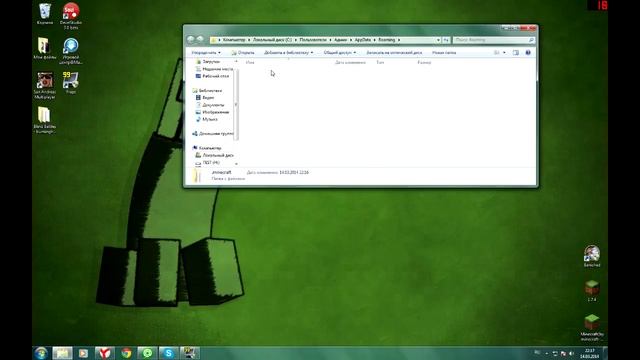Select 'Компьютер' in navigation pane tree

click(x=207, y=148)
